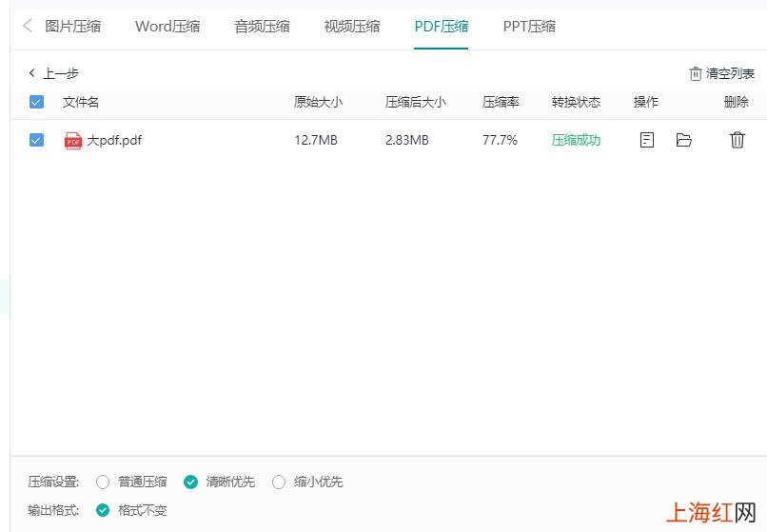This screenshot has height=532, width=767.
Task: Click the 删除 column header
Action: (x=737, y=102)
